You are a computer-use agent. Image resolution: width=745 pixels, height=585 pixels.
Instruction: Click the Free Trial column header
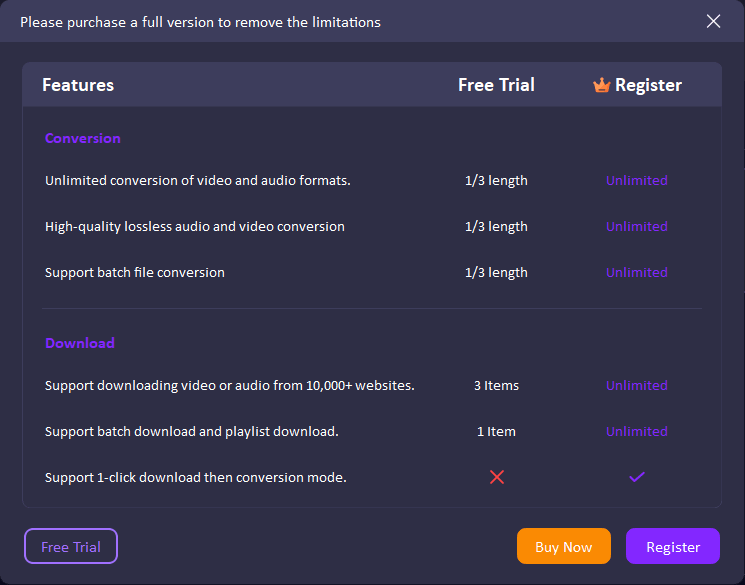point(496,85)
